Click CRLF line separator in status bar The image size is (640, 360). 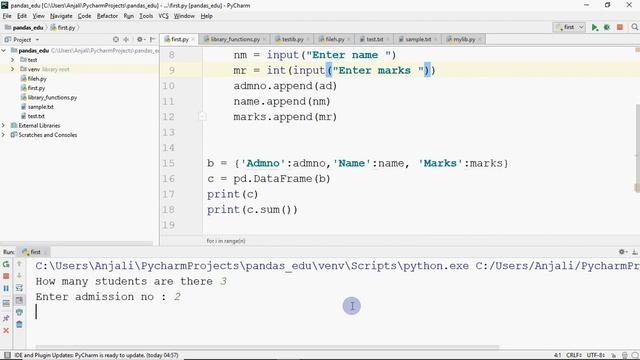[x=573, y=355]
